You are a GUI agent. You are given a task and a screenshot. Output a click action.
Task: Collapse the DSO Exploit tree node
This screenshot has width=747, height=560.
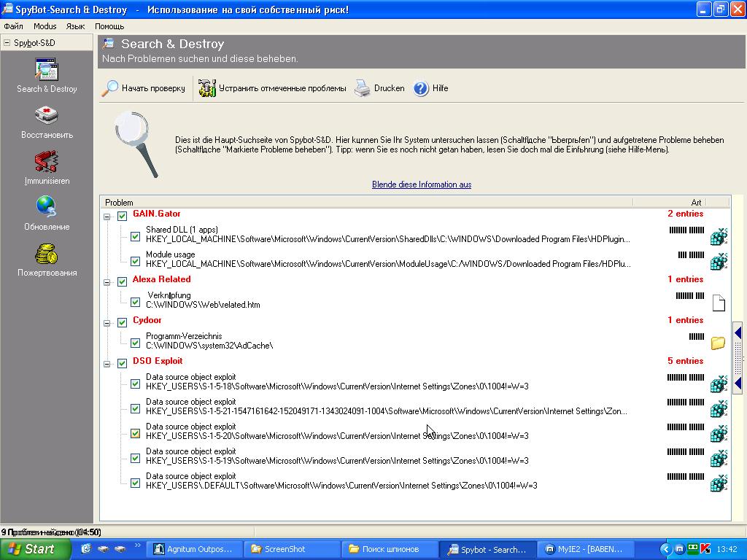coord(107,365)
